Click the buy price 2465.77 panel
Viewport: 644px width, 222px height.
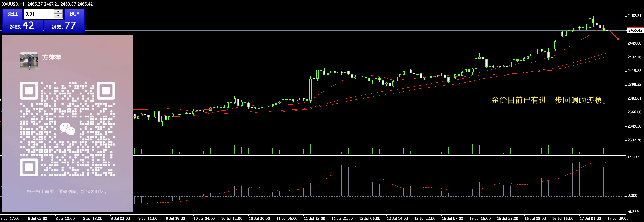click(64, 26)
